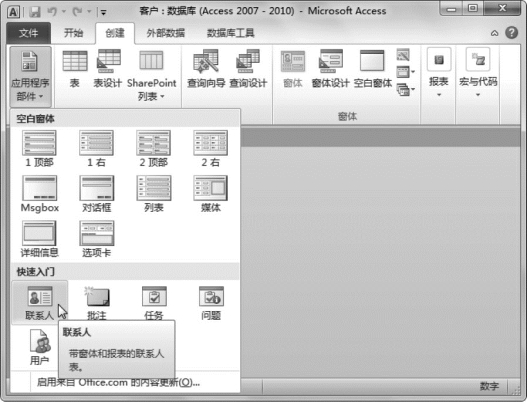
Task: Click the Access application icon
Action: point(13,12)
